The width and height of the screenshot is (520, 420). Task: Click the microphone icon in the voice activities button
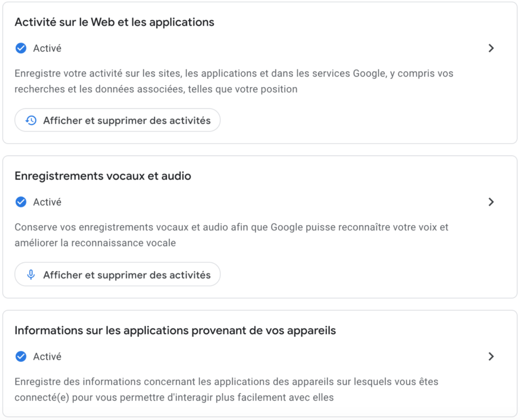point(31,275)
